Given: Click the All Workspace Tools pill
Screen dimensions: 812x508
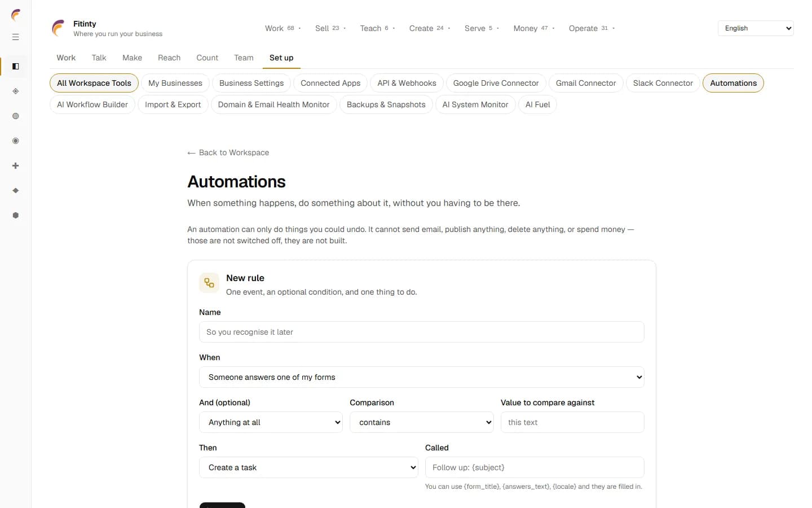Looking at the screenshot, I should pos(94,83).
